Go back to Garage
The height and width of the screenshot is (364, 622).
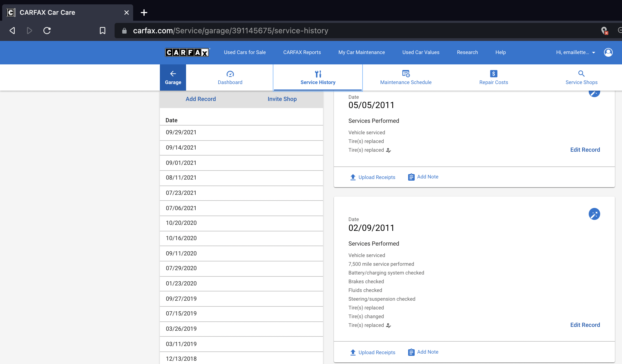pos(173,77)
